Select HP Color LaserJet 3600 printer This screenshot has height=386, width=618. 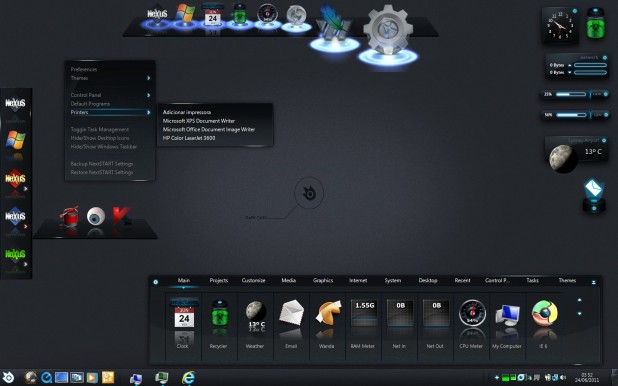point(189,138)
